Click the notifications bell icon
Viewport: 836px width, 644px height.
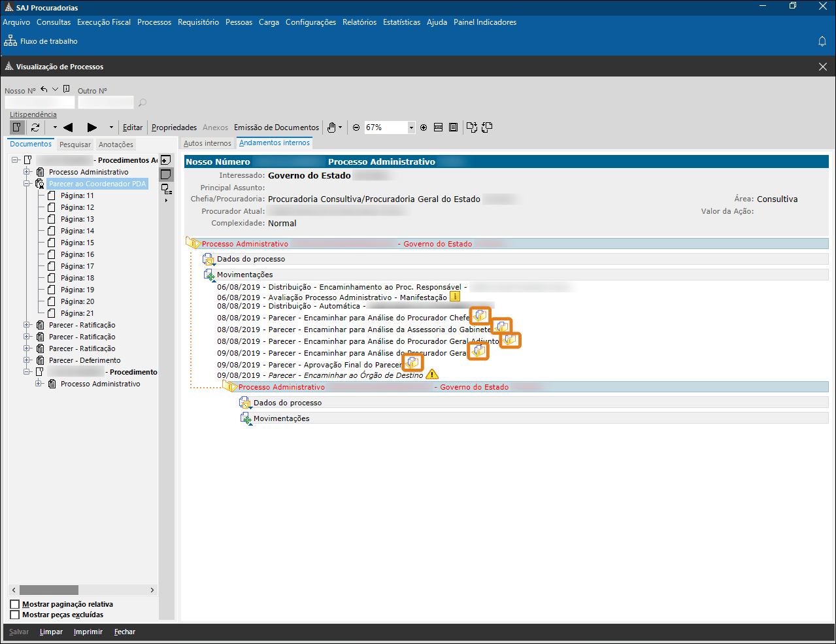coord(822,41)
